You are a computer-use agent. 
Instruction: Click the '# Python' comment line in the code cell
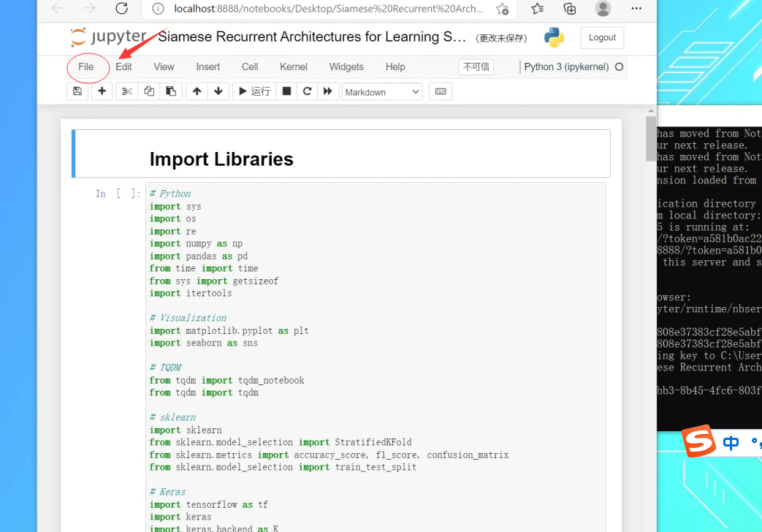pos(170,194)
